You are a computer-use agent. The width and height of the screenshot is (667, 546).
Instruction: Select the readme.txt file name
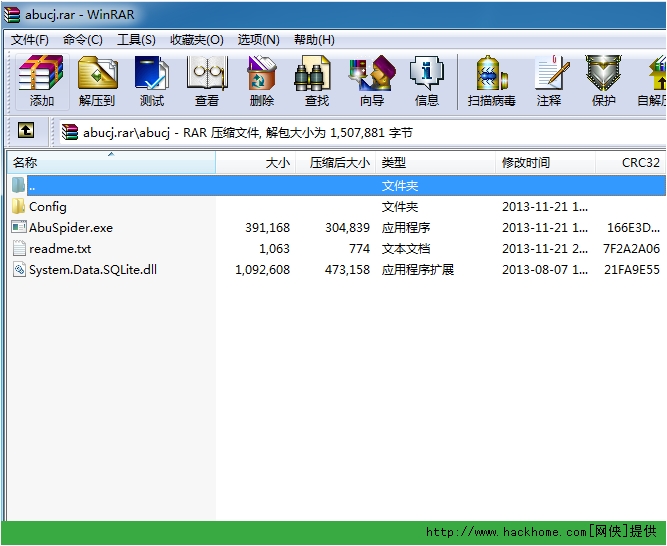[60, 249]
